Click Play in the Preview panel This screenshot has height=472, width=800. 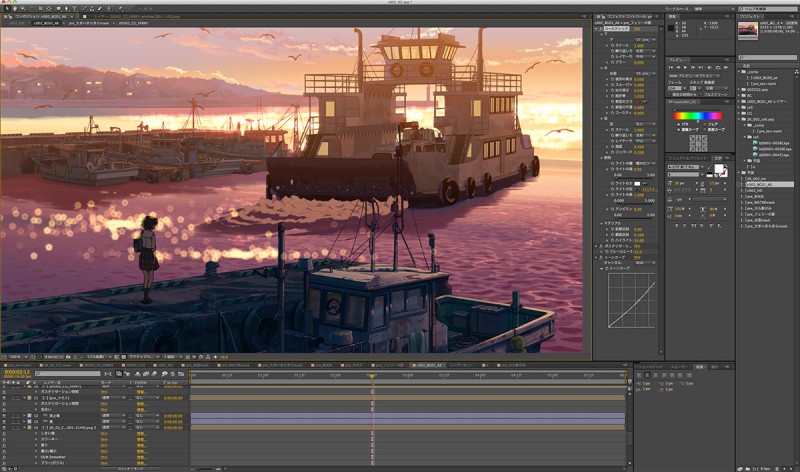coord(686,67)
